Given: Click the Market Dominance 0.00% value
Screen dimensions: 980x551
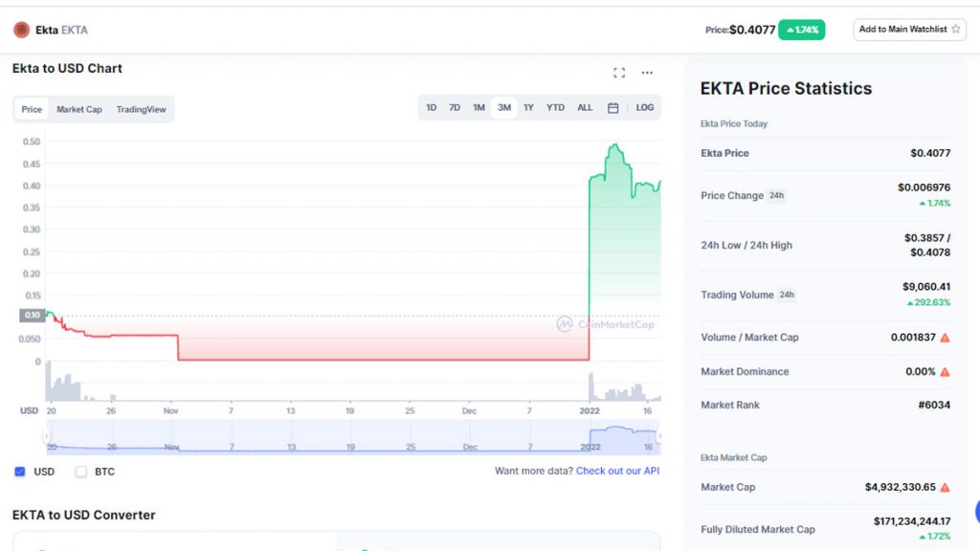Looking at the screenshot, I should pos(920,372).
